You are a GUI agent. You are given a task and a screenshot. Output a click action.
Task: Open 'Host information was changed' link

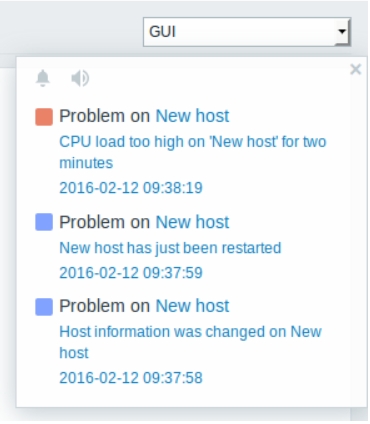[190, 342]
